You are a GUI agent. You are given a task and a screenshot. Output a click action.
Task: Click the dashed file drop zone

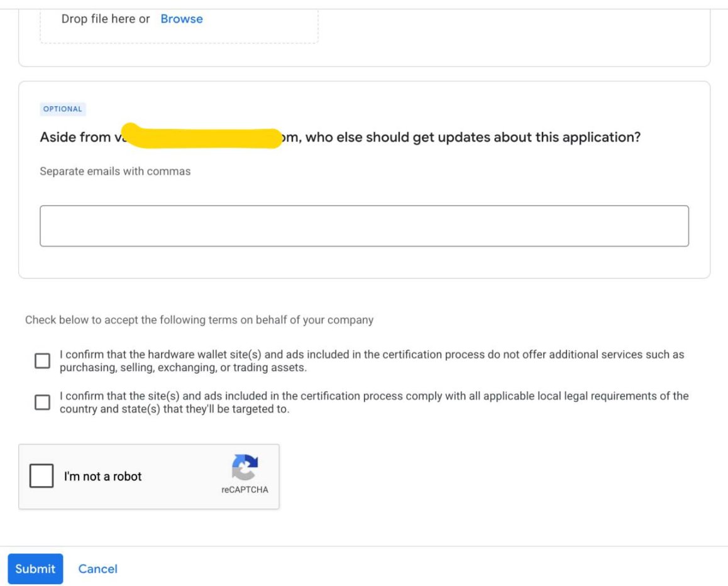pyautogui.click(x=179, y=26)
